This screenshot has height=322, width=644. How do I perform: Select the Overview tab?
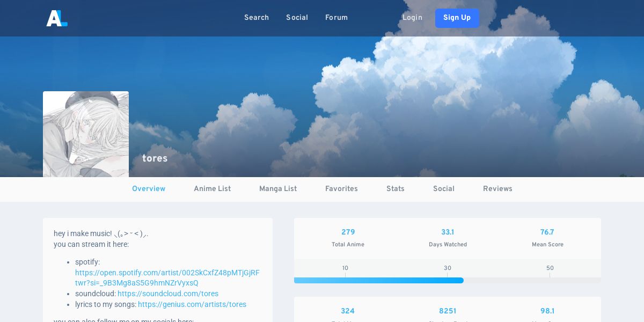(x=149, y=189)
